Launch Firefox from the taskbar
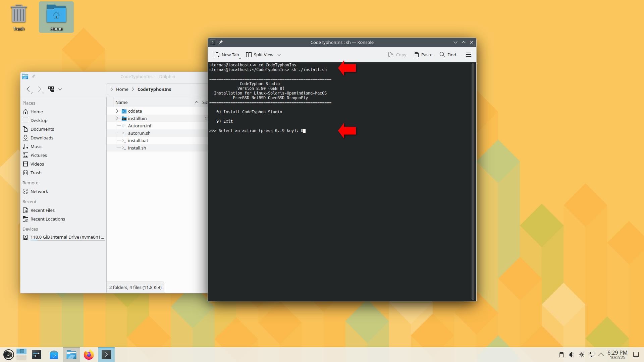Screen dimensions: 644x362 point(89,355)
